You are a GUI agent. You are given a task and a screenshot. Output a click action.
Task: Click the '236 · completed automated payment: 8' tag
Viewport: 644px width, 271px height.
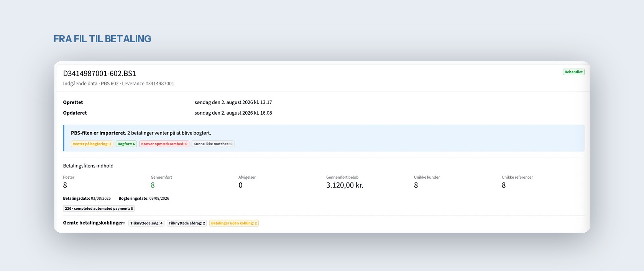click(99, 209)
